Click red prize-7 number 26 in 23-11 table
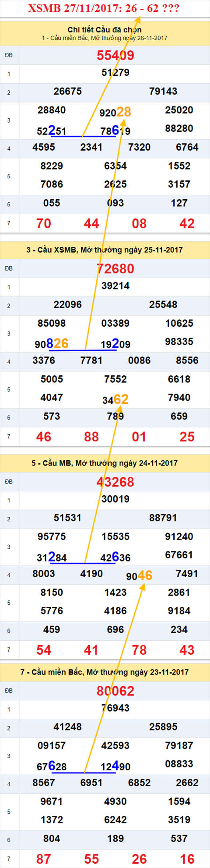210x868 pixels. 139,859
